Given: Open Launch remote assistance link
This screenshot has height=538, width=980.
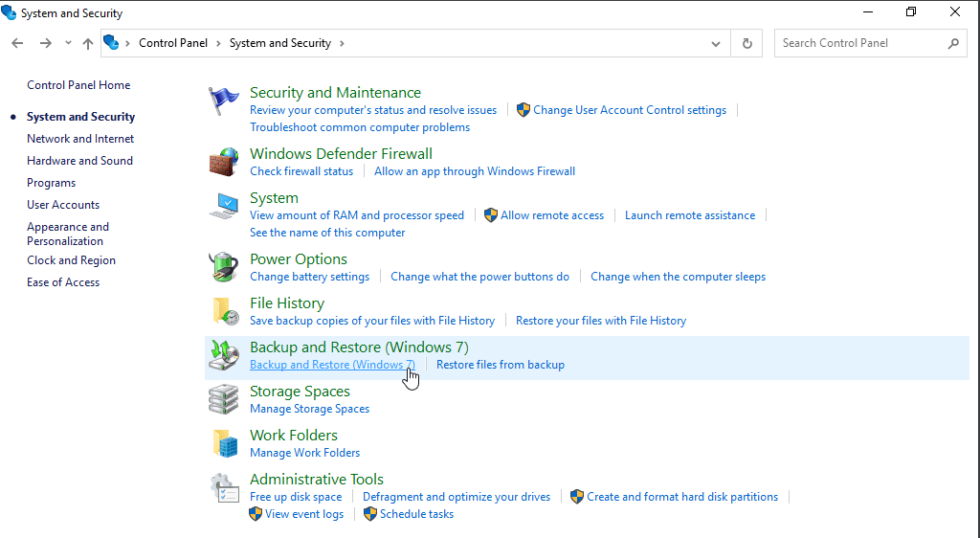Looking at the screenshot, I should pos(690,215).
